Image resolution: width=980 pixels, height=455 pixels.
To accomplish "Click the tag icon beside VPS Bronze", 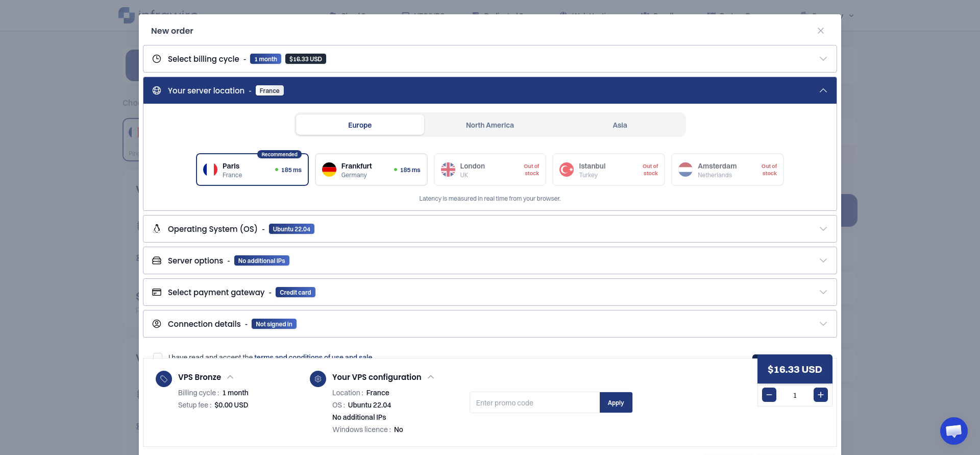I will pyautogui.click(x=164, y=379).
